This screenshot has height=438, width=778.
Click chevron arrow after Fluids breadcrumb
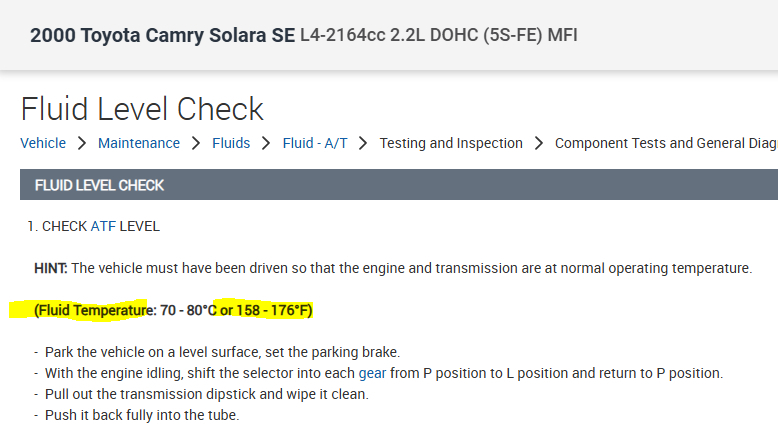[267, 143]
